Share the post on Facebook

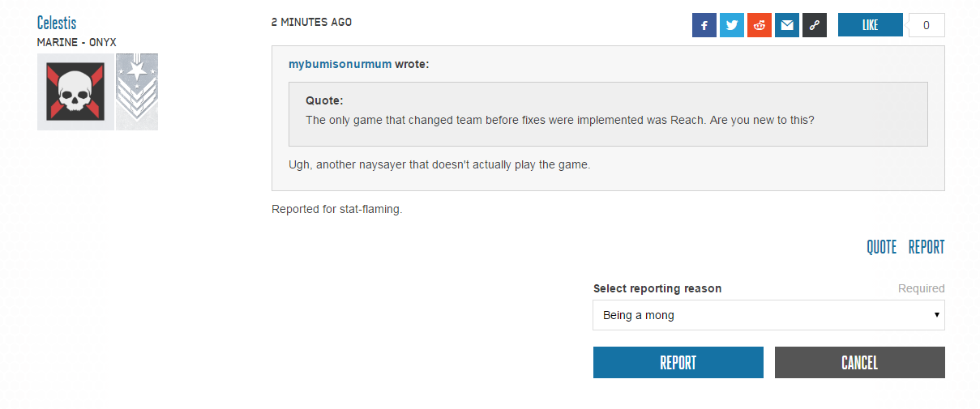click(704, 25)
